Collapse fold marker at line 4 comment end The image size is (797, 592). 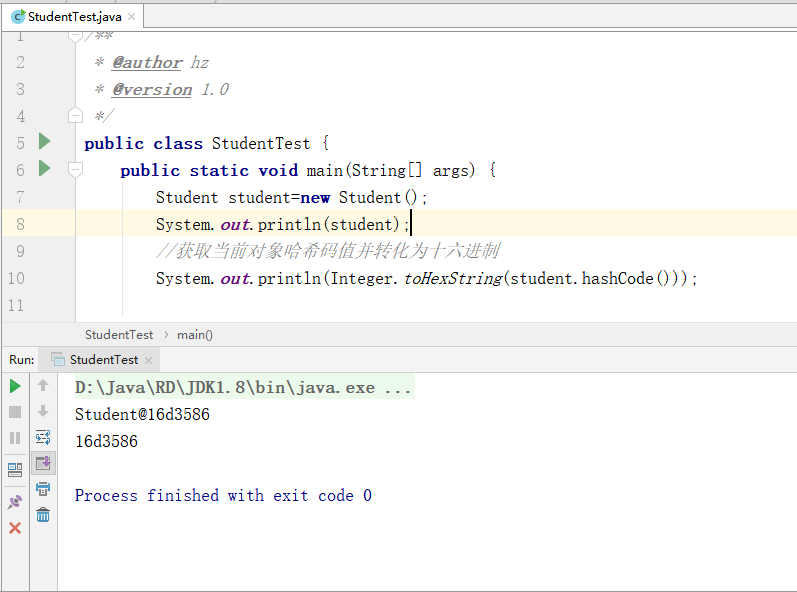click(75, 115)
